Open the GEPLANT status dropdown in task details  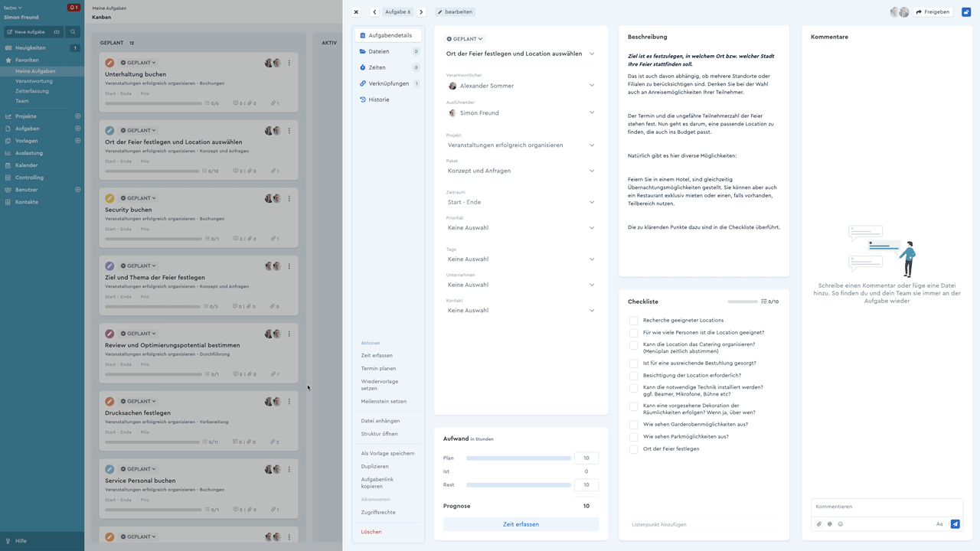465,39
